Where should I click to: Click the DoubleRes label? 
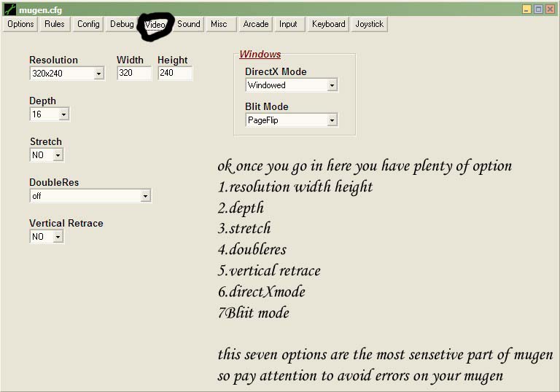point(54,182)
